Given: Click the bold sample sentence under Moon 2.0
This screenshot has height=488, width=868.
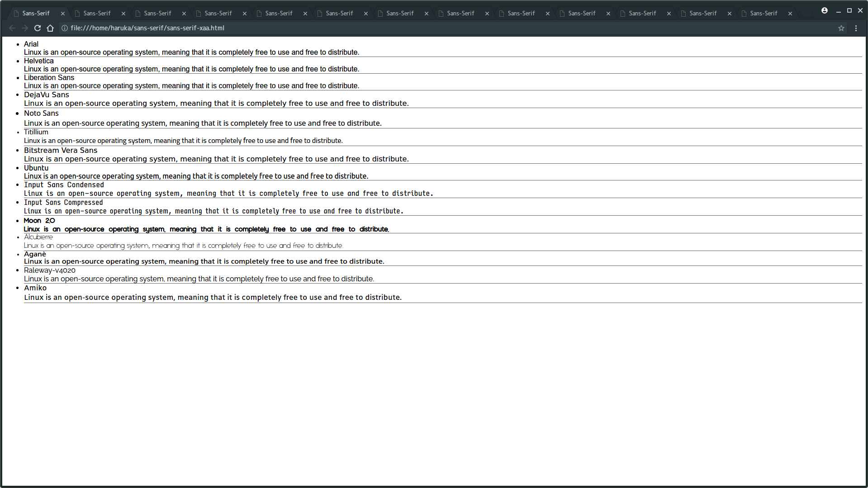Looking at the screenshot, I should (206, 229).
